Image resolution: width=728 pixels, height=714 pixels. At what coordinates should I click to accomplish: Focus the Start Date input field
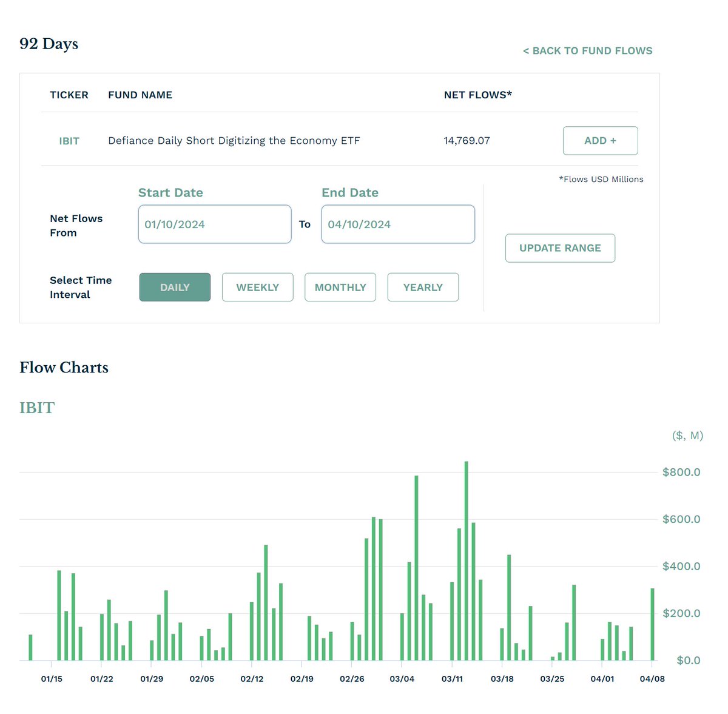coord(214,224)
